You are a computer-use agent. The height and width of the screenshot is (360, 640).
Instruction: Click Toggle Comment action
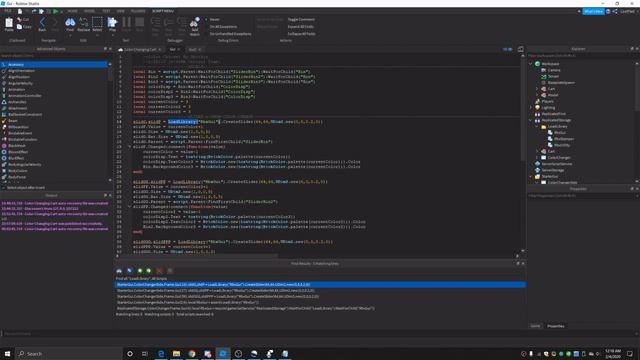(x=301, y=20)
